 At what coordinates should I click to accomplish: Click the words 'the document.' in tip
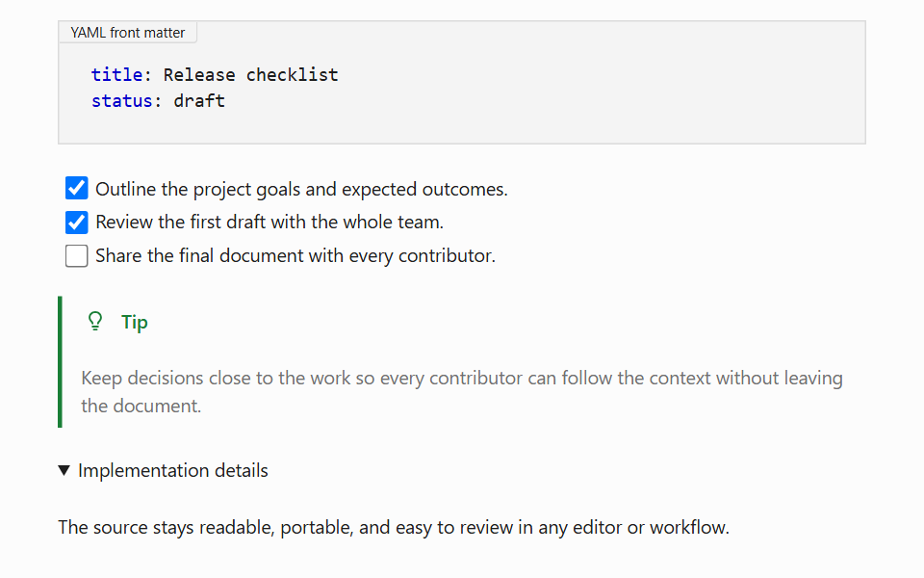(141, 406)
